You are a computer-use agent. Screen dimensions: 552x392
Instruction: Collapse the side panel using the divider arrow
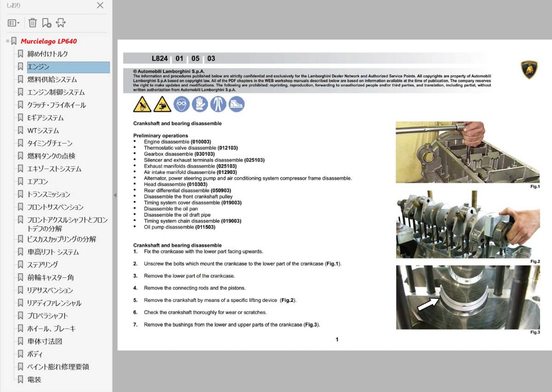(115, 195)
